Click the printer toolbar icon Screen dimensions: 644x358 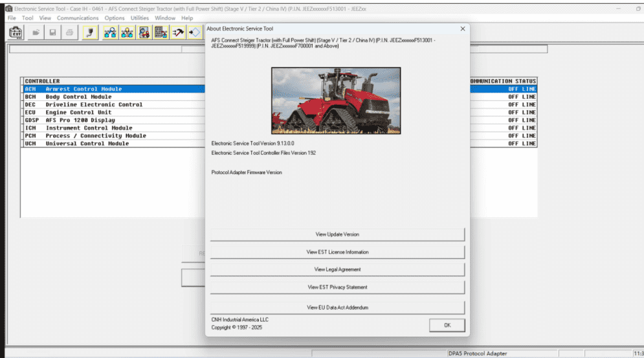click(x=69, y=32)
